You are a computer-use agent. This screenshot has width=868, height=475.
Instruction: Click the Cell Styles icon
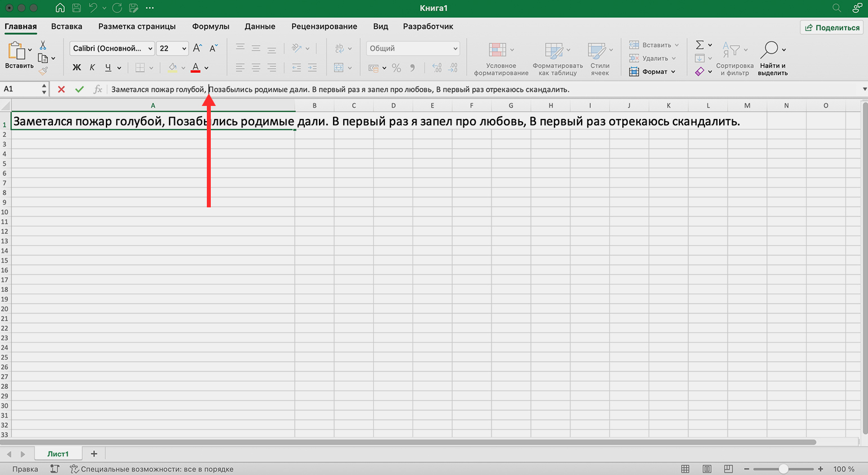tap(596, 50)
